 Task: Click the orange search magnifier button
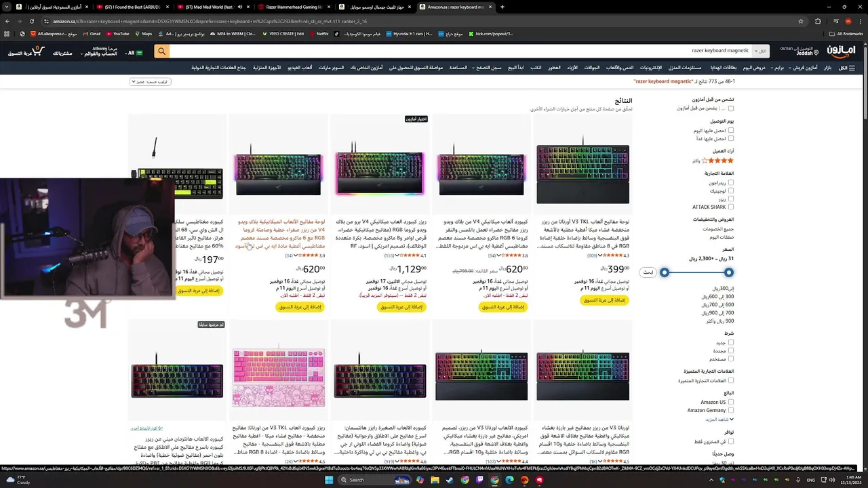click(x=161, y=51)
